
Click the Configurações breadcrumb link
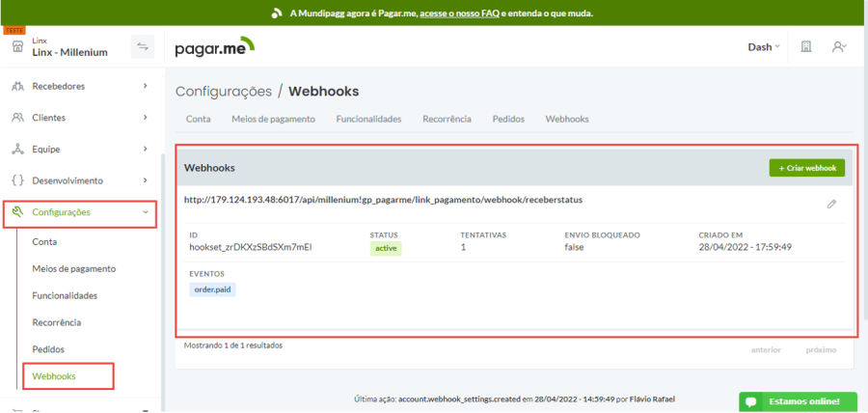[x=224, y=92]
